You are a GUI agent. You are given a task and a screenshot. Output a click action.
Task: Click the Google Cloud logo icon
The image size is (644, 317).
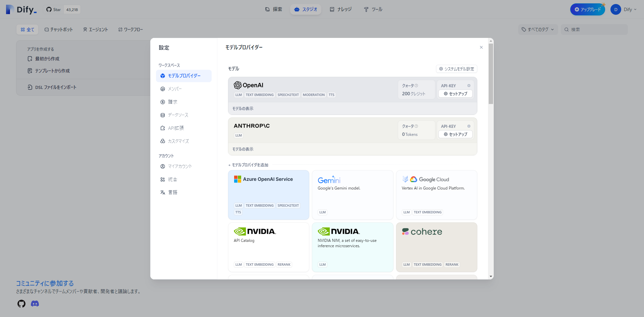point(414,179)
